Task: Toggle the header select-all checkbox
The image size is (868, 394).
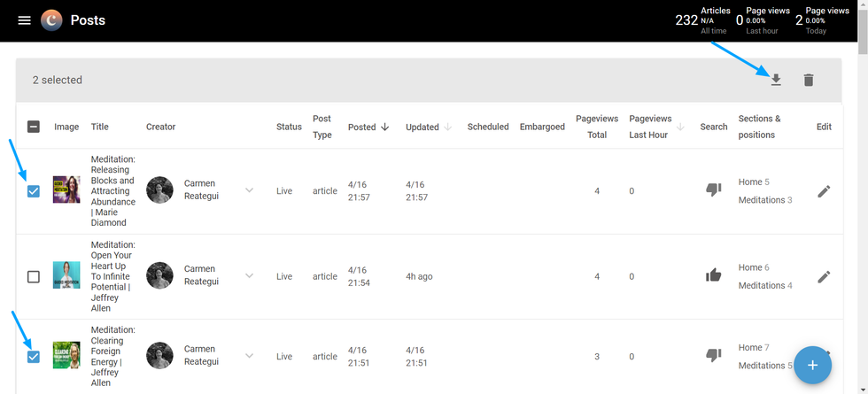Action: coord(34,127)
